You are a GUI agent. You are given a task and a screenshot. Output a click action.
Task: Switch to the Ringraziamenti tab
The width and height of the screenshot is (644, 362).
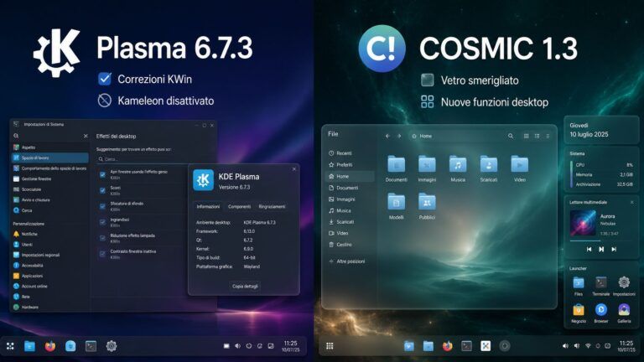272,206
